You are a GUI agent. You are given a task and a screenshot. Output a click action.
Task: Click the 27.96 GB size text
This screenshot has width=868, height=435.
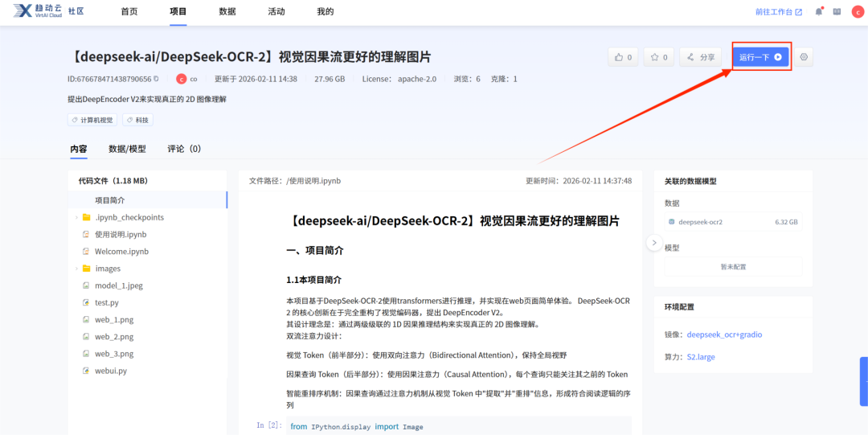click(330, 80)
